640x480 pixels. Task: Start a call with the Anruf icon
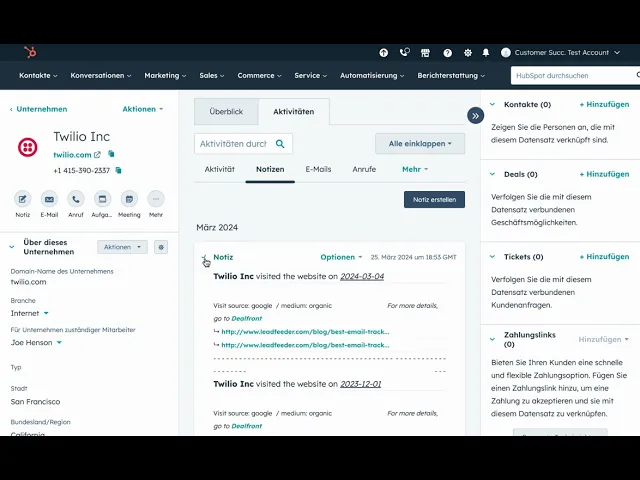pos(76,199)
